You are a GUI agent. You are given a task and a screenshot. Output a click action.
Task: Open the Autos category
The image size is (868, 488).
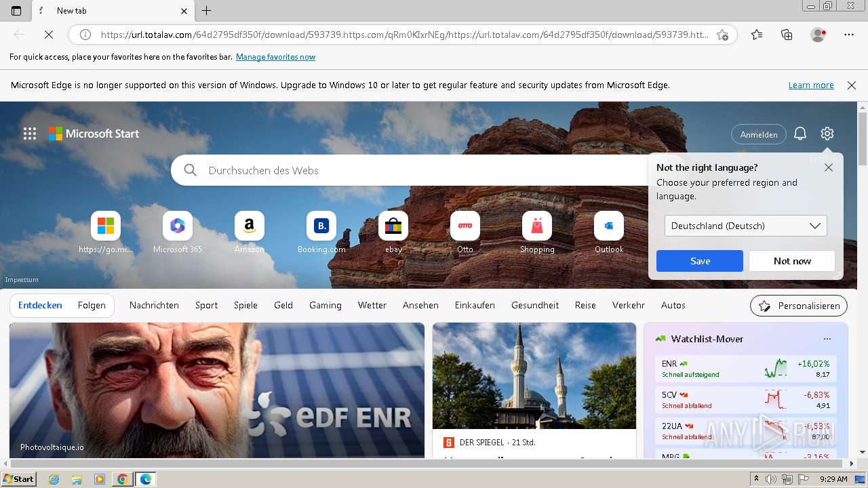pos(673,306)
